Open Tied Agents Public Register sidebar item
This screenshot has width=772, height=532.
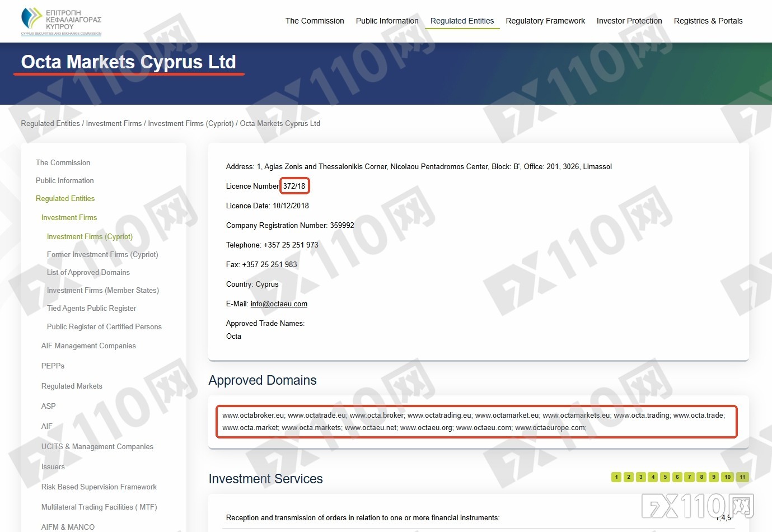click(91, 308)
